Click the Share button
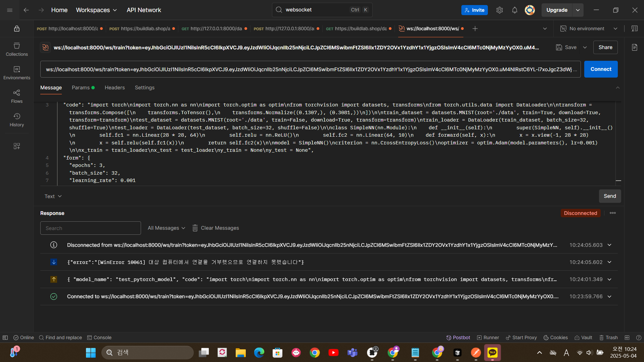The image size is (644, 362). 605,47
